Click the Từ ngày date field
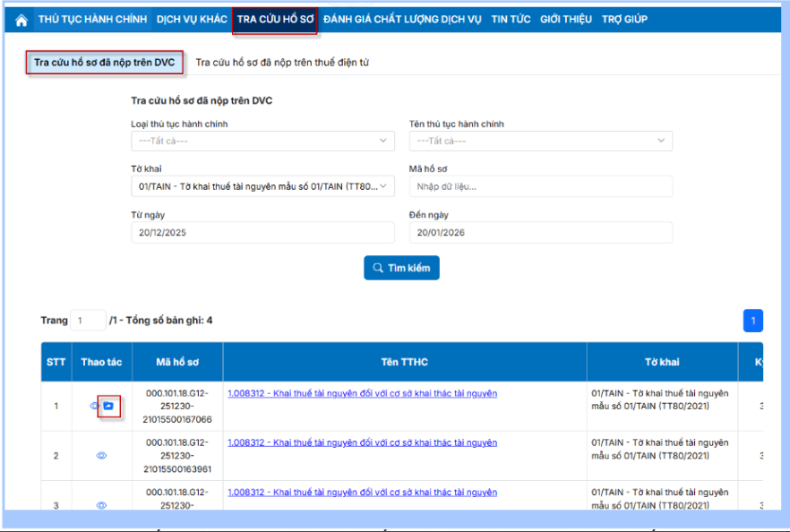790x532 pixels. [x=262, y=233]
